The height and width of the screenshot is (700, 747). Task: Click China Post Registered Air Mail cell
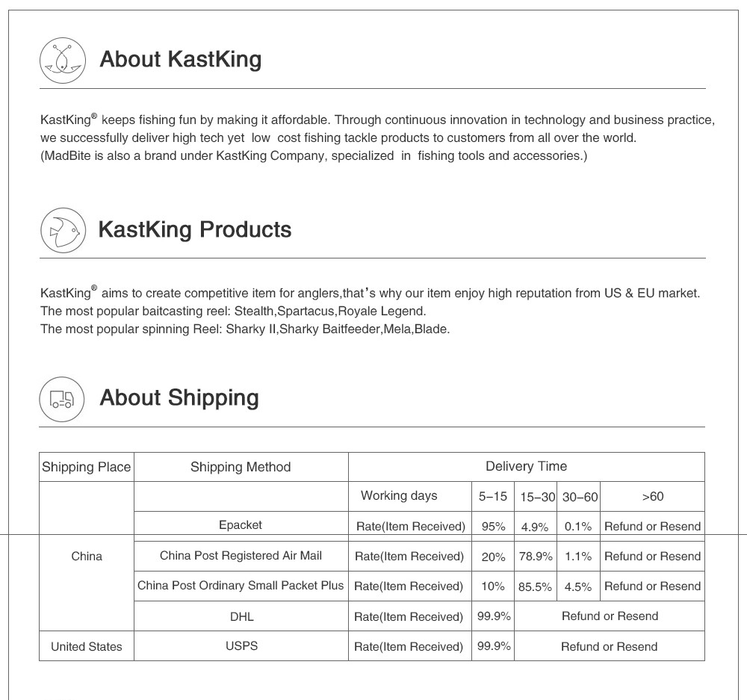(241, 556)
